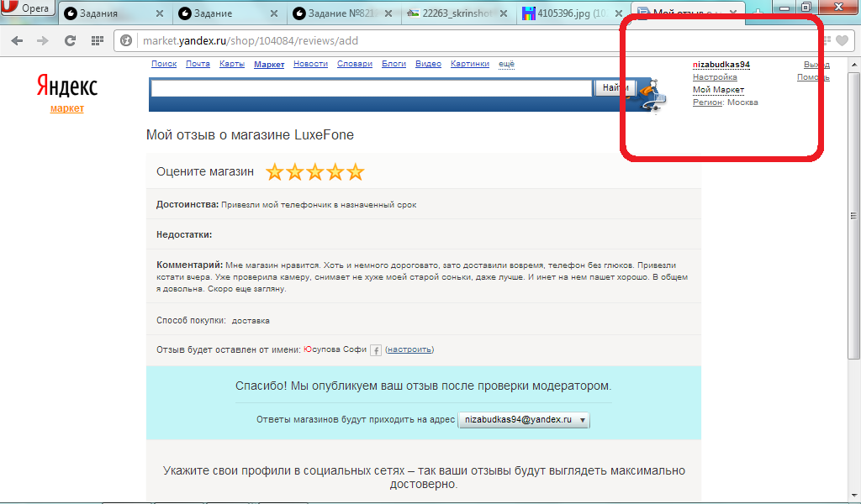Click the 'Способ покупки: доставка' line

[213, 320]
